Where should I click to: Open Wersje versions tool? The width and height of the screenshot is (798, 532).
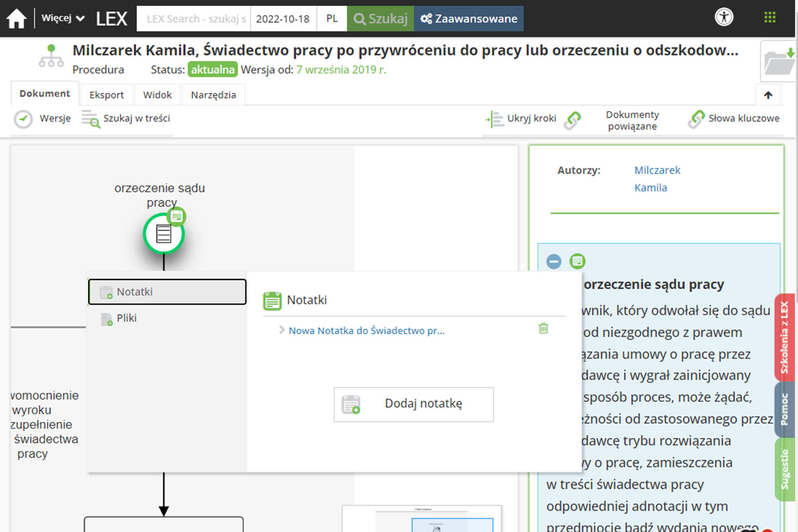point(43,118)
